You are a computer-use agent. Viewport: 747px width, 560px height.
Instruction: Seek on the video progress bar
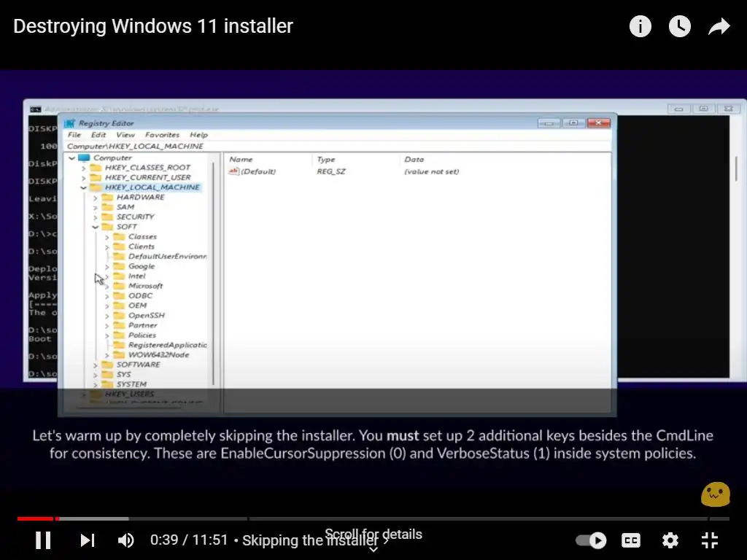coord(373,518)
